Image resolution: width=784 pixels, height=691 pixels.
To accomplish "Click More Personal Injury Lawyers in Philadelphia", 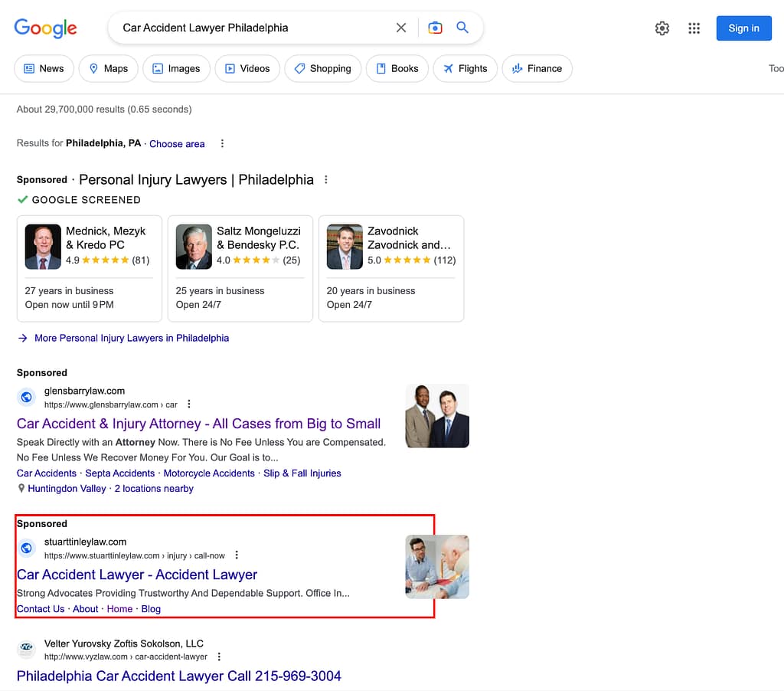I will (x=132, y=339).
